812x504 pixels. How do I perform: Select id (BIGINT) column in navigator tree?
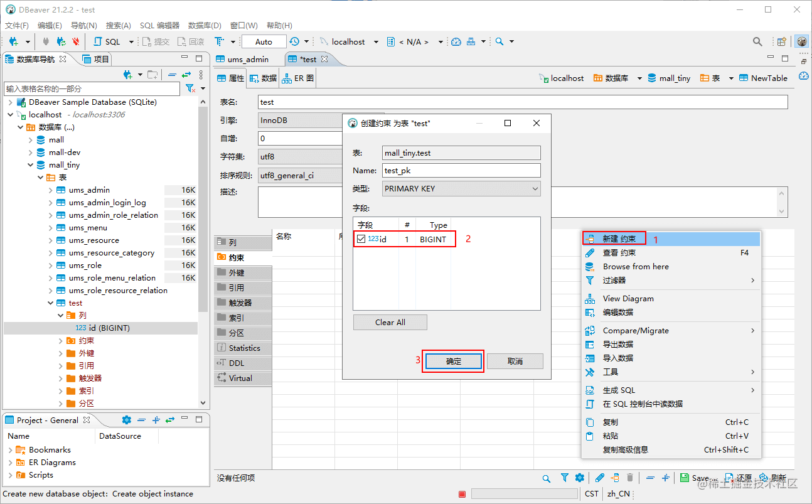[x=102, y=328]
